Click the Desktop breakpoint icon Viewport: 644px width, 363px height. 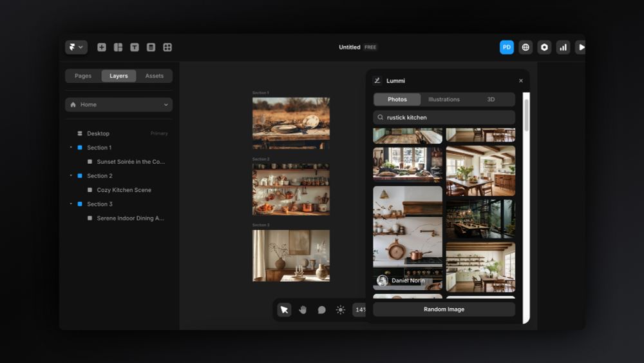pyautogui.click(x=80, y=133)
